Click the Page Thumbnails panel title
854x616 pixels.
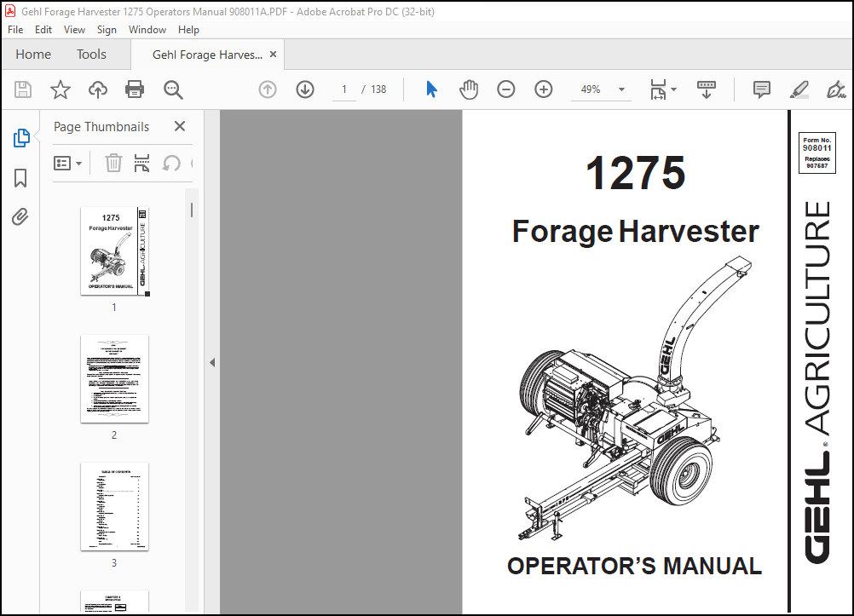click(101, 126)
